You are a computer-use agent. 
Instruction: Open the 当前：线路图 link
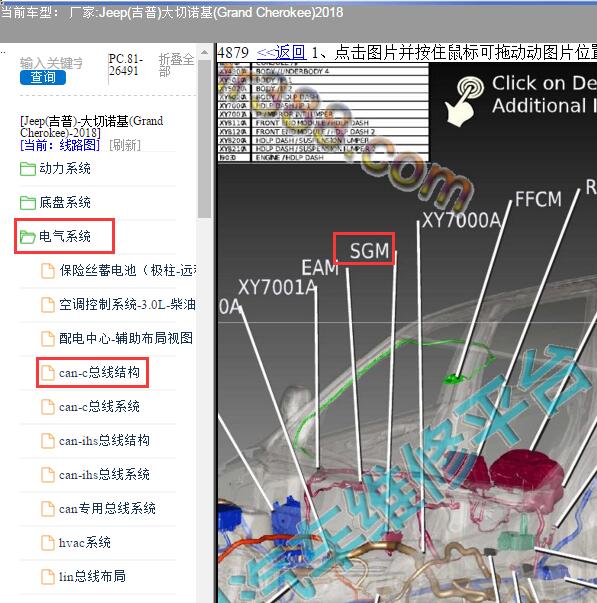[60, 145]
